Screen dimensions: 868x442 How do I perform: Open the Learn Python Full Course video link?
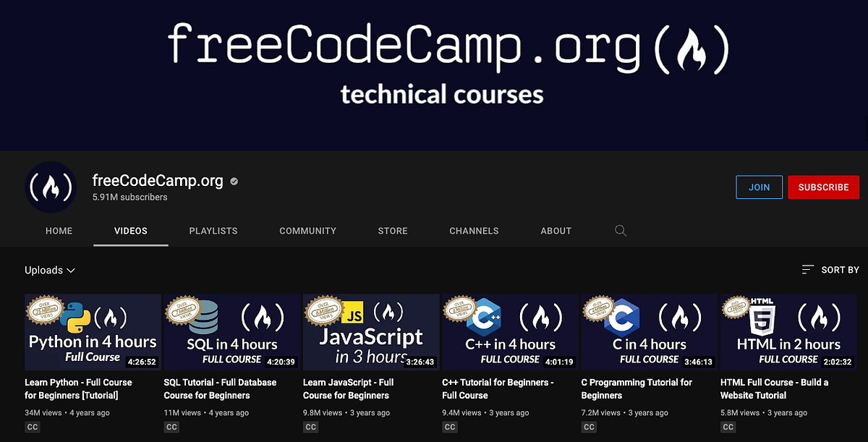(80, 388)
